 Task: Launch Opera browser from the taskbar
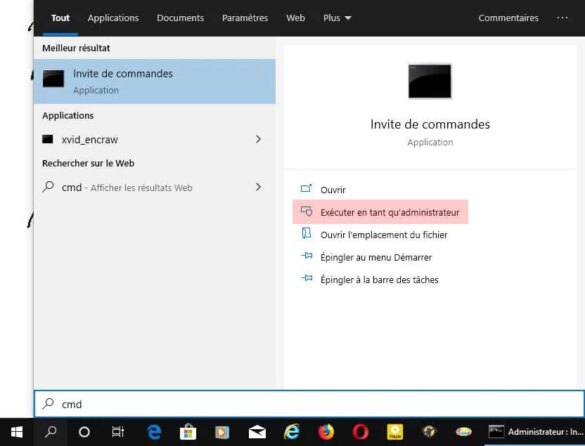point(360,432)
